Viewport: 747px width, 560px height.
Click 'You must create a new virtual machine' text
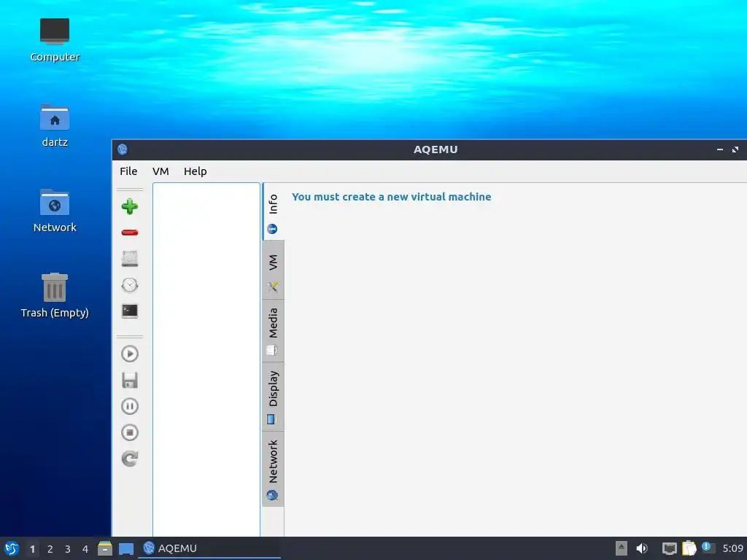tap(392, 197)
